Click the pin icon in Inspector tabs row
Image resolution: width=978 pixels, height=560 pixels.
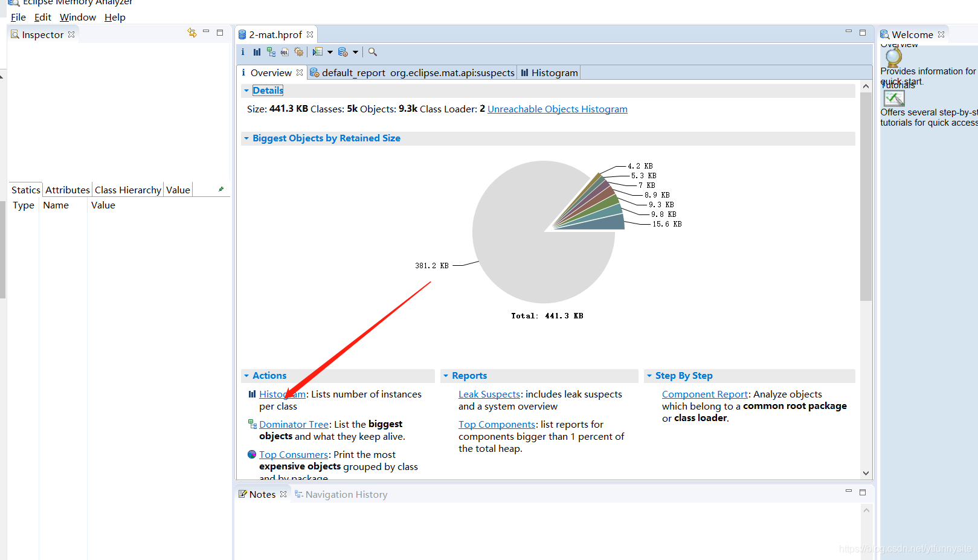[x=221, y=189]
